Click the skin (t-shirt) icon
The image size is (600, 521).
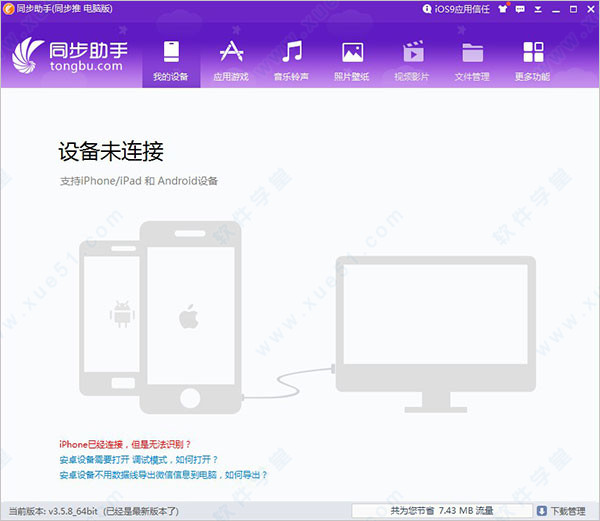pyautogui.click(x=503, y=8)
